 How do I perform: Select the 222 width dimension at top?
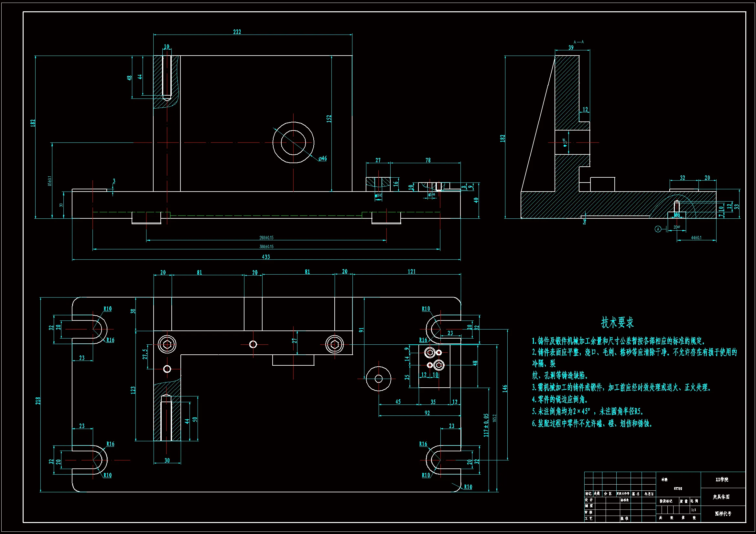(237, 32)
